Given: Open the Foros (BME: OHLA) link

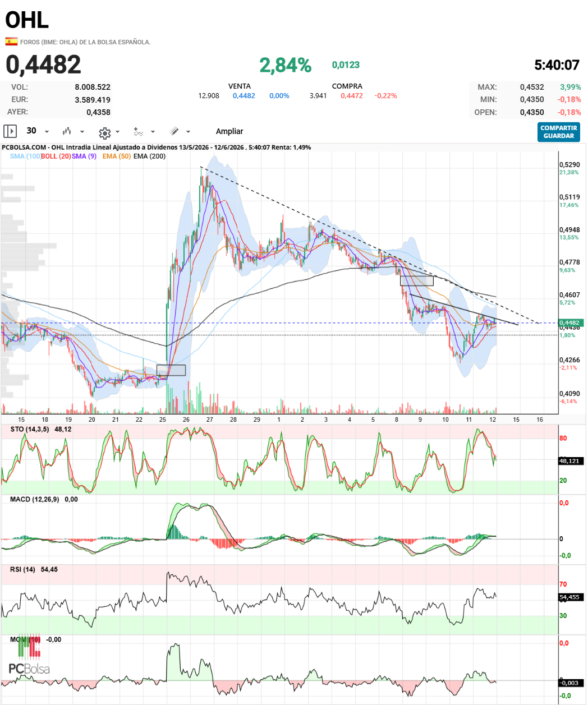Looking at the screenshot, I should click(x=85, y=42).
